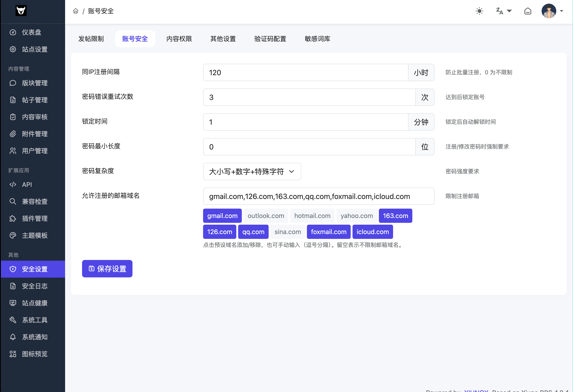
Task: Toggle the yahoo.com domain chip
Action: pyautogui.click(x=357, y=216)
